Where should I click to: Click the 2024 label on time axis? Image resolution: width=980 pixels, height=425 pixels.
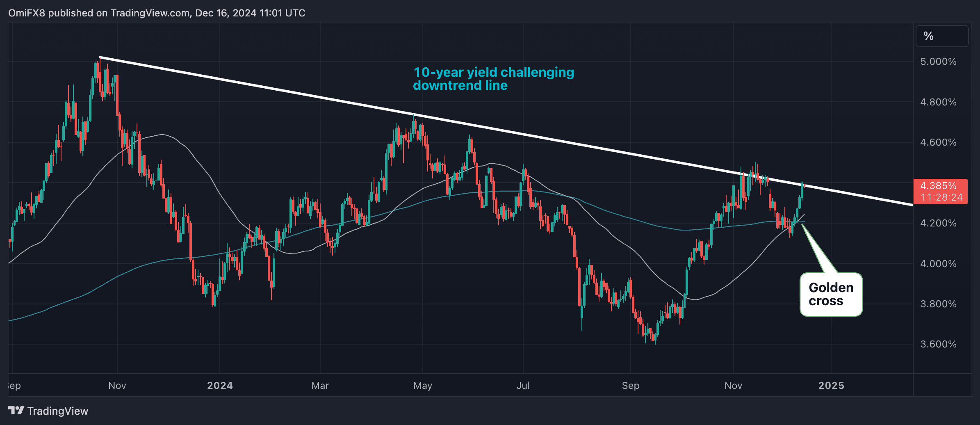[x=220, y=386]
